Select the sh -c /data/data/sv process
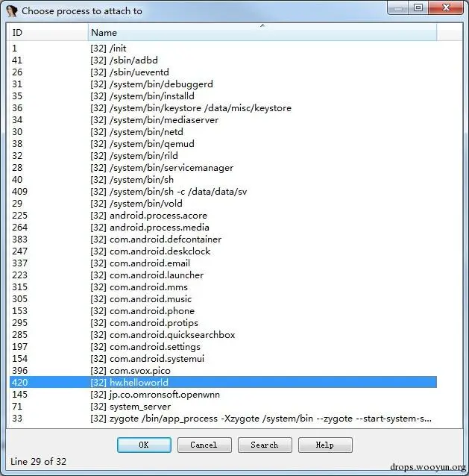 click(223, 192)
